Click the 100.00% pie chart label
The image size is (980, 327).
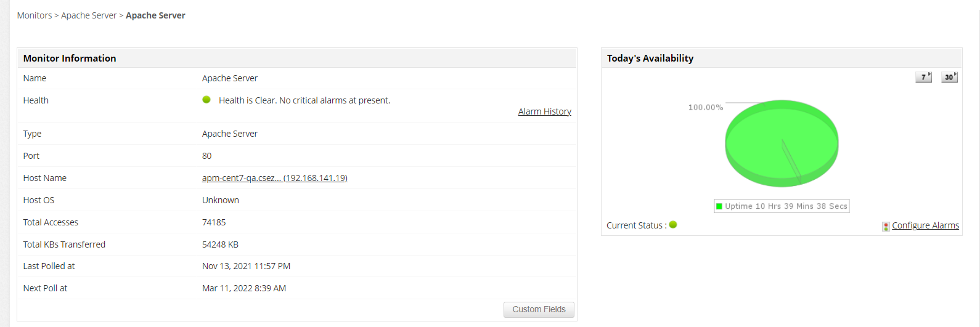point(705,107)
